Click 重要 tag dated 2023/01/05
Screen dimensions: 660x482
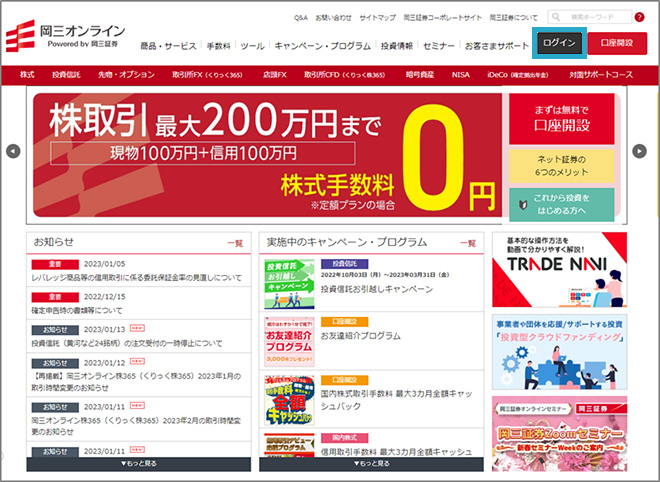(x=55, y=264)
